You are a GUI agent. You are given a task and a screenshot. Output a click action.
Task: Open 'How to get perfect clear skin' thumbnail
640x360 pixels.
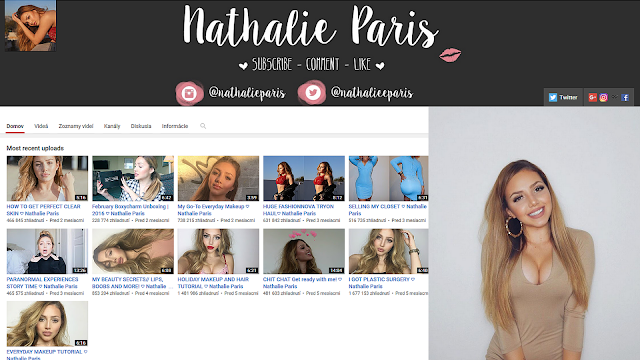[47, 178]
